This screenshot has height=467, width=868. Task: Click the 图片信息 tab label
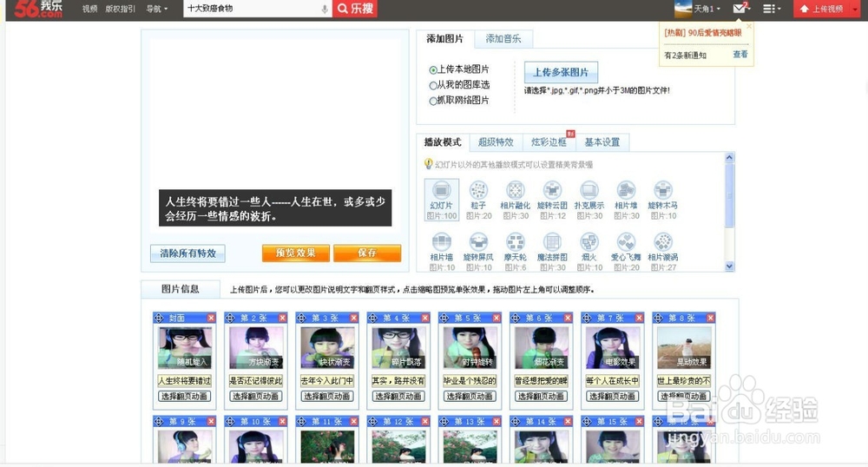coord(181,289)
